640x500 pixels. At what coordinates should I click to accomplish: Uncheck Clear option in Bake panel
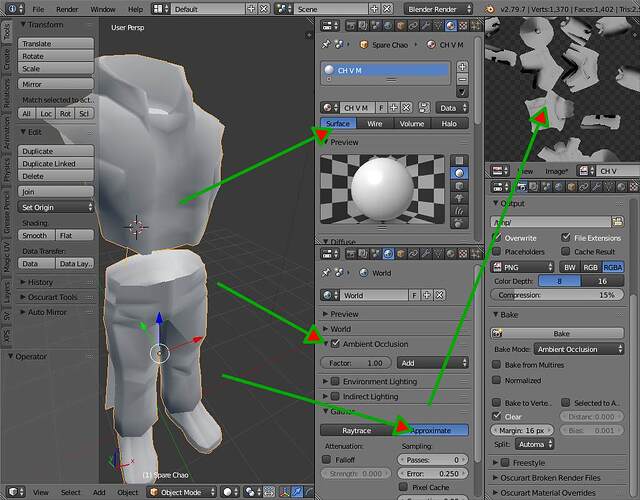tap(497, 416)
